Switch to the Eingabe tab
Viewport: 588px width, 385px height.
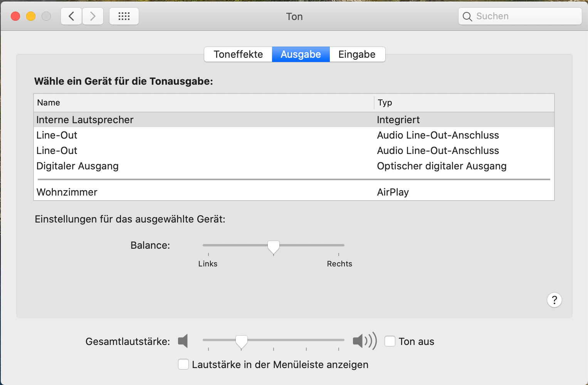click(x=357, y=54)
